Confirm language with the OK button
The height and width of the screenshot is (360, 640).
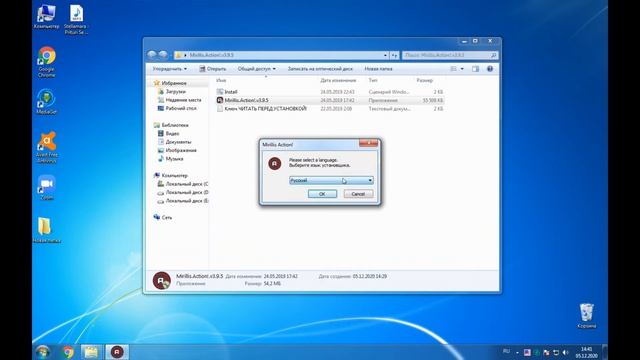pyautogui.click(x=322, y=194)
